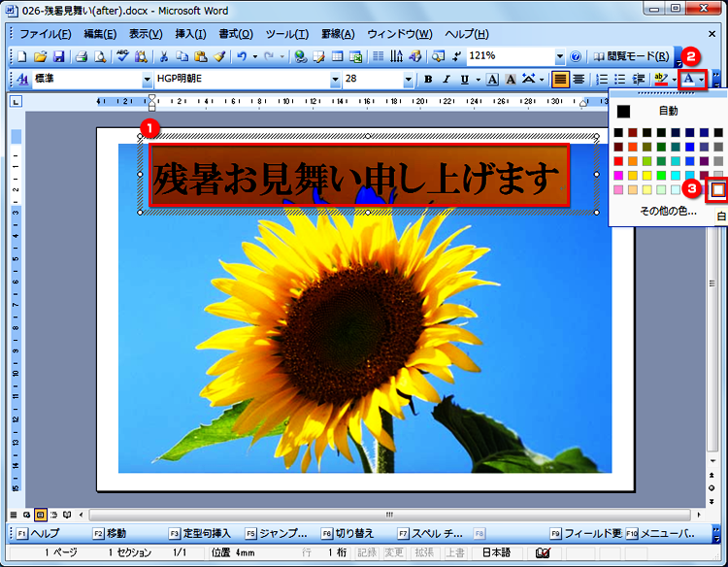This screenshot has height=567, width=728.
Task: Click F7 スペル チェック function key button
Action: click(430, 534)
